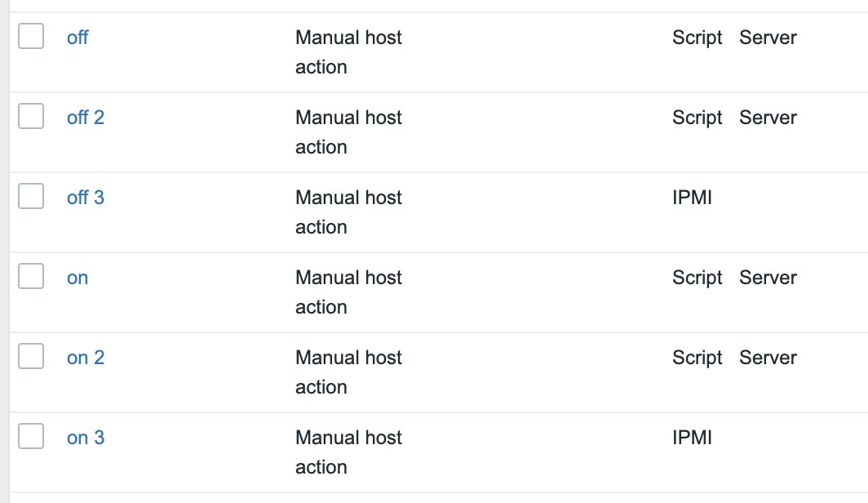Click 'Manual host action' in the off row

pos(349,52)
